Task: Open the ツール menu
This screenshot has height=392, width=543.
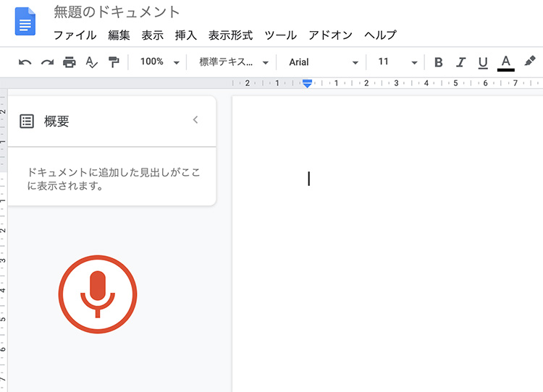Action: 280,35
